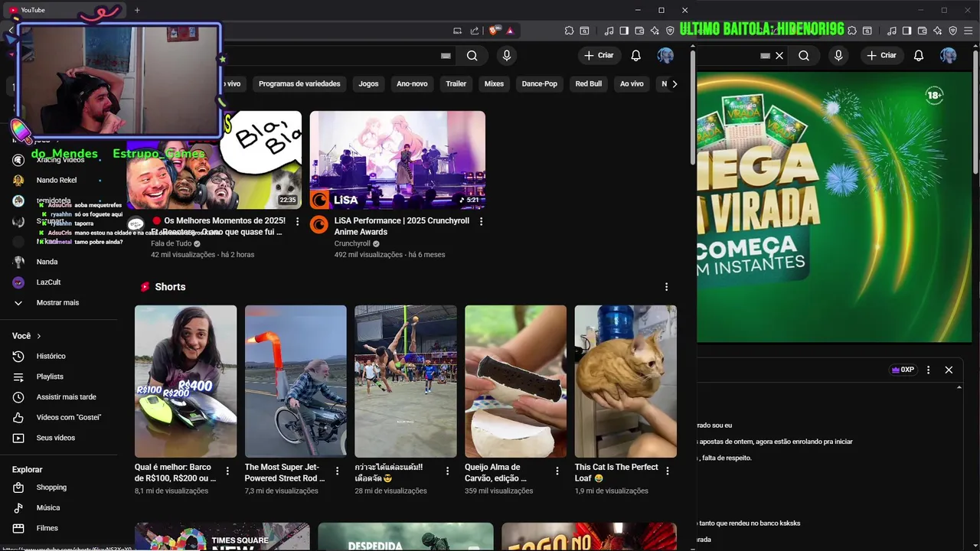Open Brave Playlist music icon in left window
This screenshot has width=980, height=551.
coord(609,31)
